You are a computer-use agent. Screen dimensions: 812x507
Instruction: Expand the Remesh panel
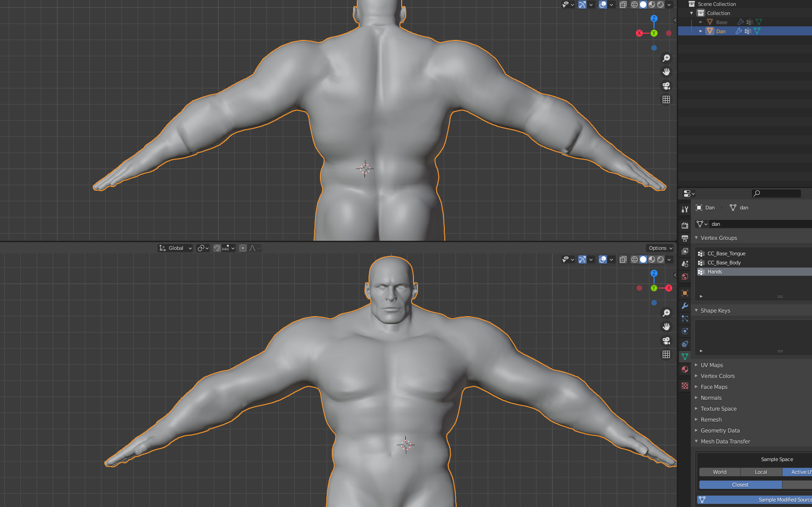pyautogui.click(x=696, y=419)
